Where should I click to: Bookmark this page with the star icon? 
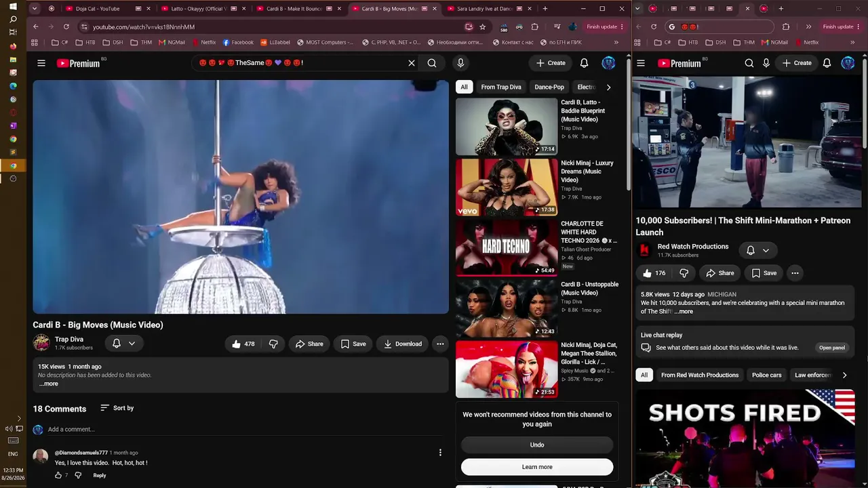tap(483, 26)
